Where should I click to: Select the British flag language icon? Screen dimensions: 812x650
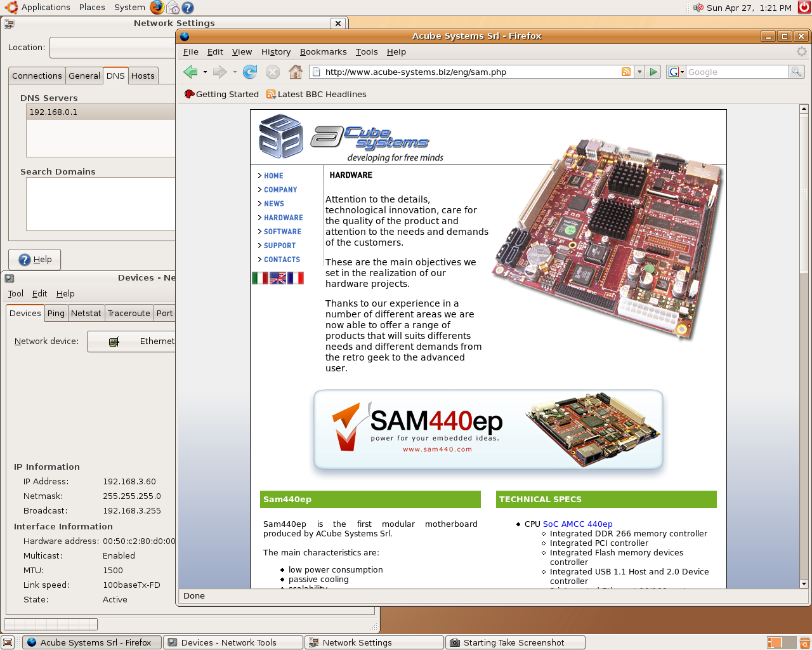pos(278,278)
